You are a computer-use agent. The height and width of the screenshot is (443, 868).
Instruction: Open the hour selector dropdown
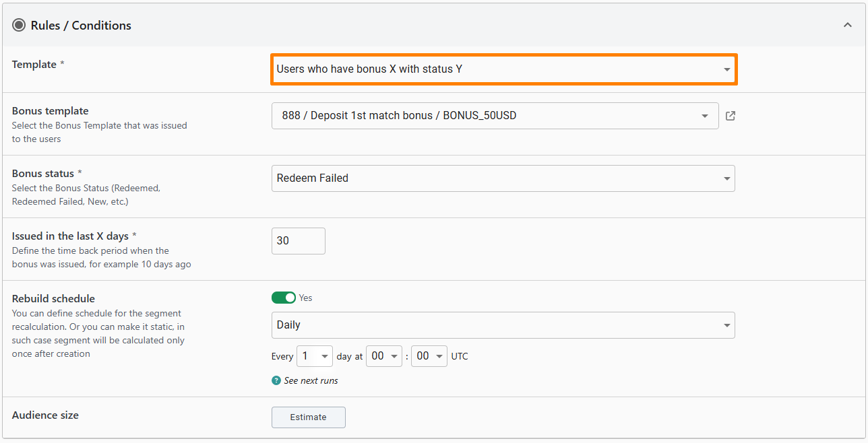[383, 356]
